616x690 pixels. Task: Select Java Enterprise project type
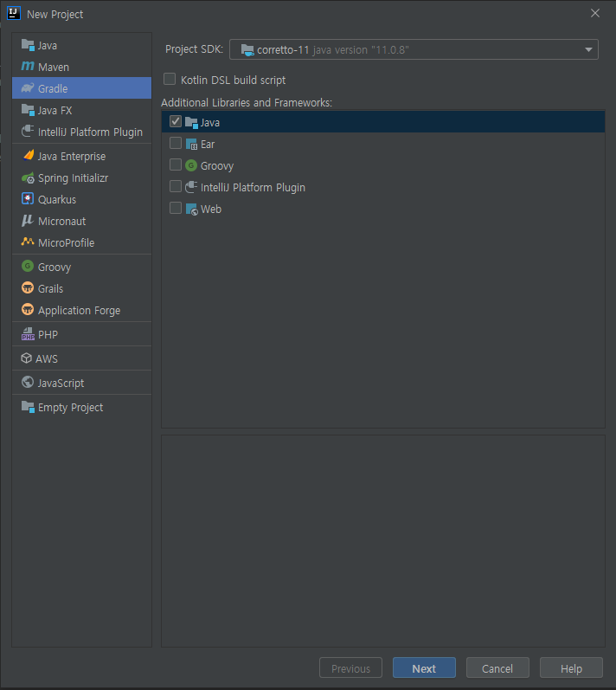pos(82,156)
